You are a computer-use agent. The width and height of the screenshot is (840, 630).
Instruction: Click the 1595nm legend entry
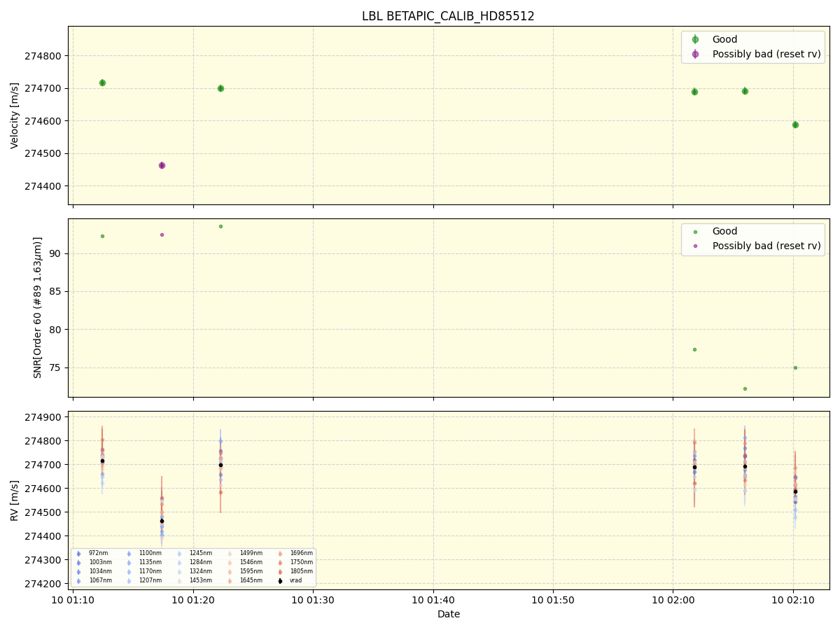click(251, 571)
